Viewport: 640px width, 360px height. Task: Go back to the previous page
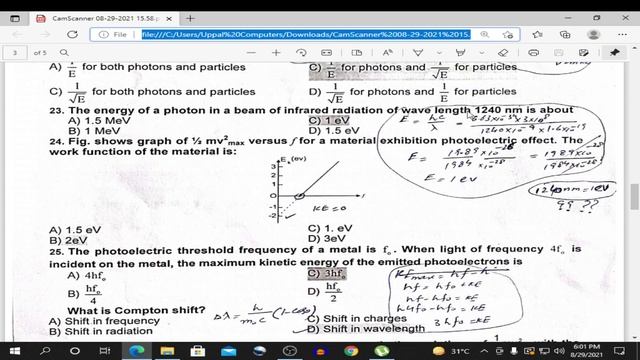[18, 34]
